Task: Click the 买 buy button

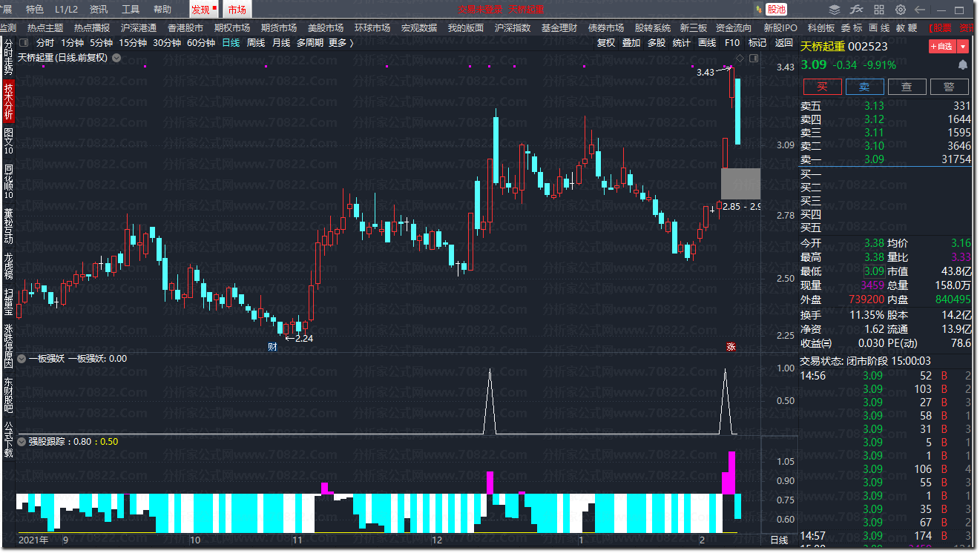Action: [822, 87]
